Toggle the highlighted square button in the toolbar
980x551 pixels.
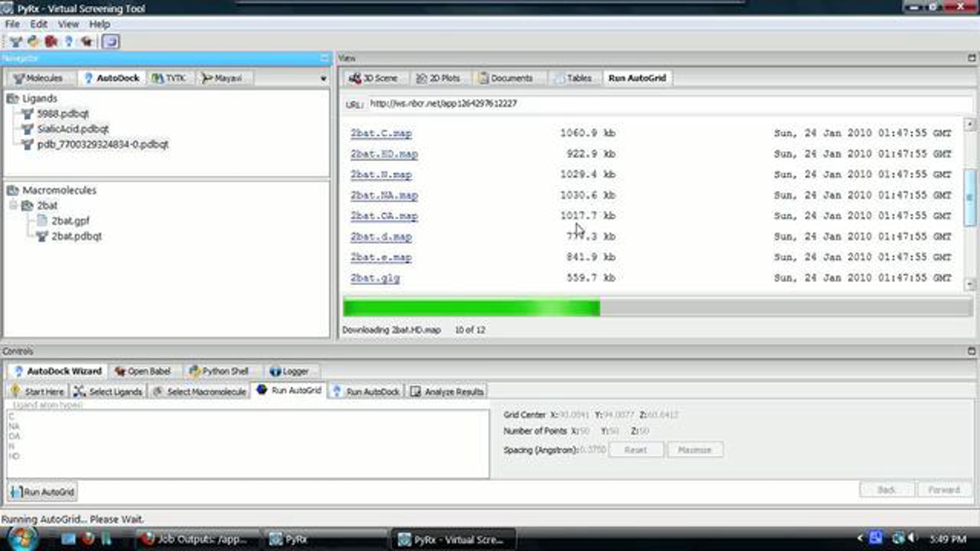pyautogui.click(x=111, y=42)
